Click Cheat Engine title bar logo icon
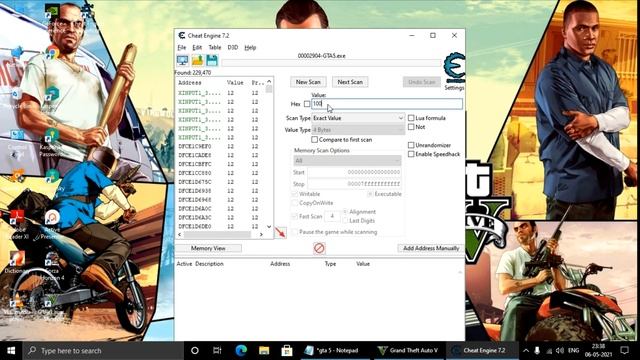This screenshot has height=360, width=640. click(x=182, y=36)
